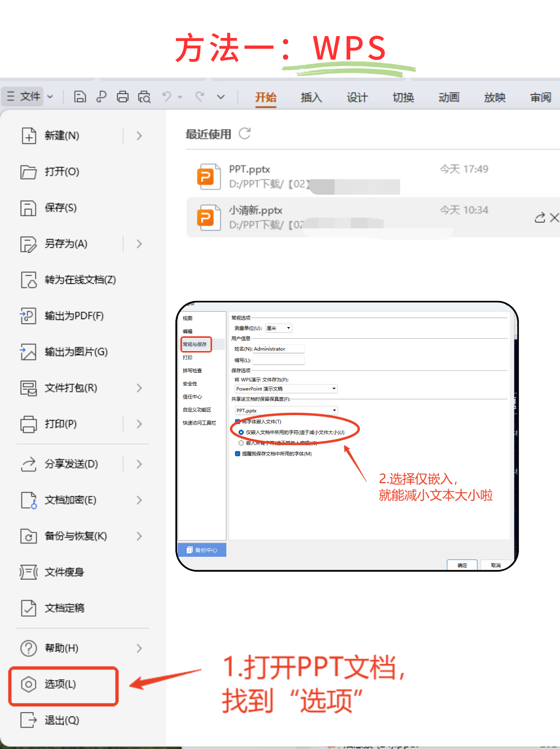This screenshot has width=560, height=749.
Task: Select 常规与保存 in the options sidebar
Action: [x=196, y=344]
